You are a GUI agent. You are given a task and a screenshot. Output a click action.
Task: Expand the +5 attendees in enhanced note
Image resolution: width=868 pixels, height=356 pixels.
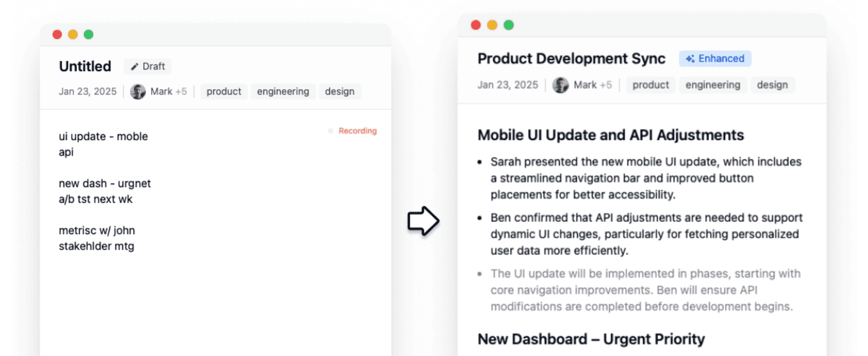pos(606,85)
